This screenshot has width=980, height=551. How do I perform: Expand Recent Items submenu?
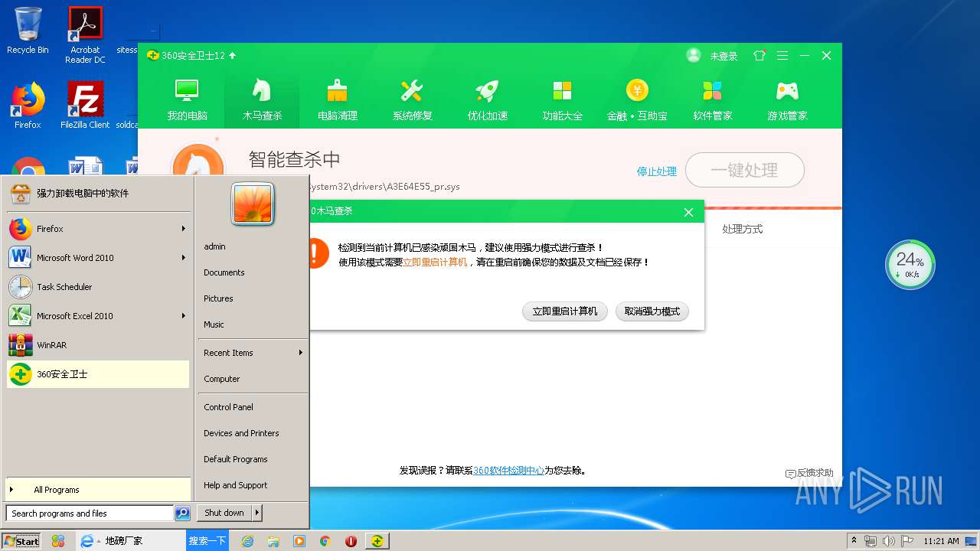(x=253, y=353)
